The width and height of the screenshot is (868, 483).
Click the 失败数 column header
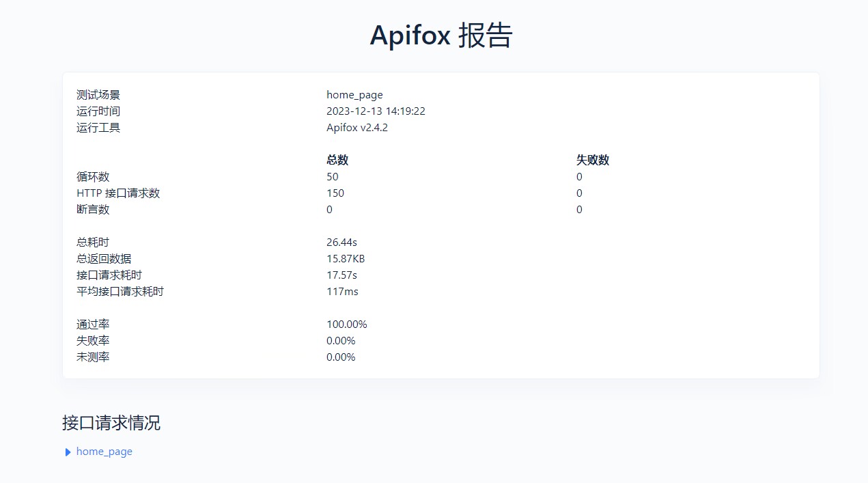pos(592,160)
